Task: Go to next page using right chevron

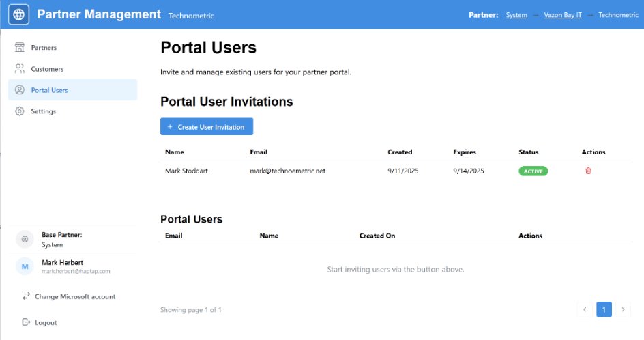Action: tap(622, 310)
